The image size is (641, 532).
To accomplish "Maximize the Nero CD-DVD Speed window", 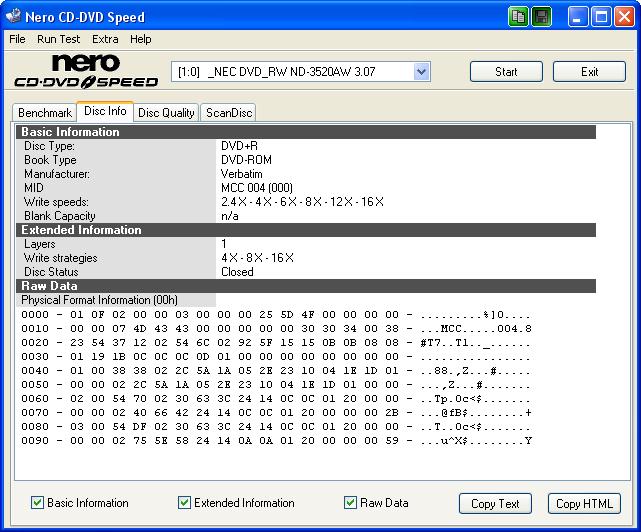I will click(601, 17).
